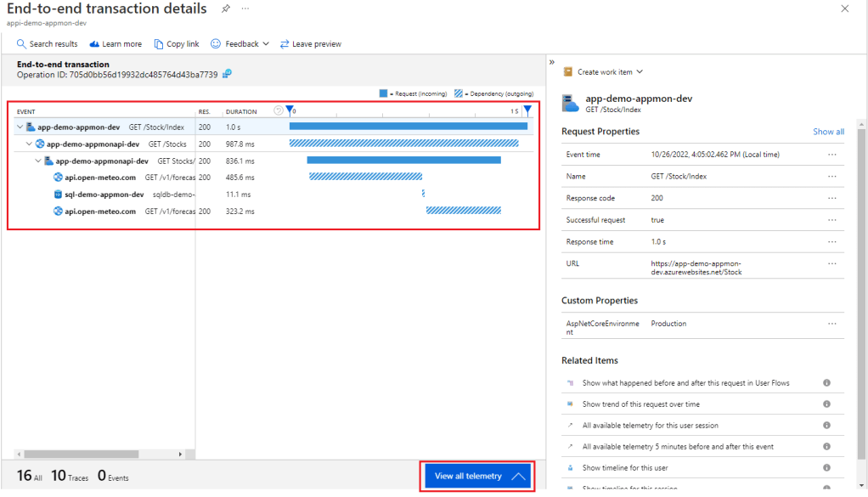Image resolution: width=868 pixels, height=497 pixels.
Task: Click the pin icon beside the page title
Action: coord(225,8)
